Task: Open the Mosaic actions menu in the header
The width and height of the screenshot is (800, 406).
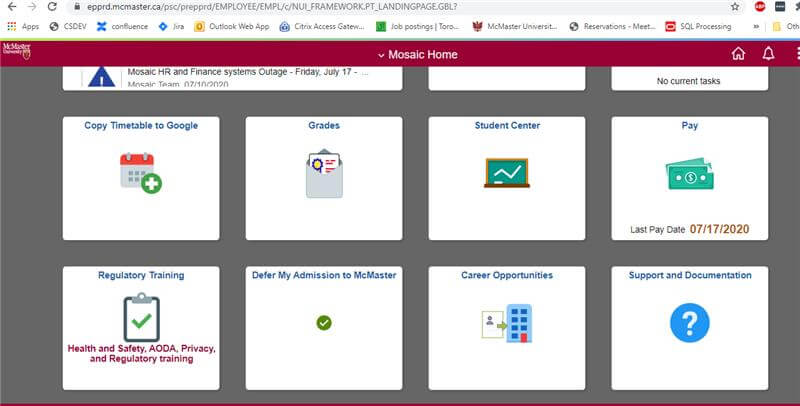Action: click(795, 54)
